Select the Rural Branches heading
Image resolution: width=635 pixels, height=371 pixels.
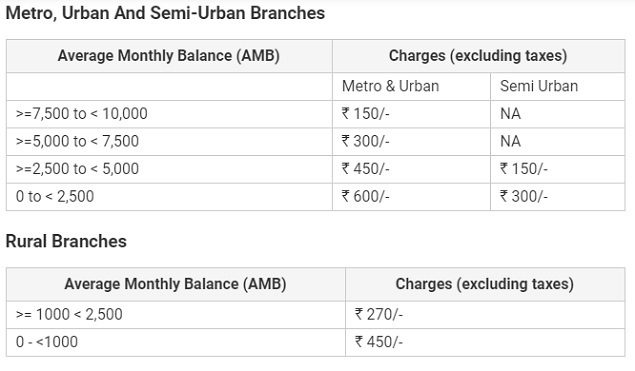[66, 241]
